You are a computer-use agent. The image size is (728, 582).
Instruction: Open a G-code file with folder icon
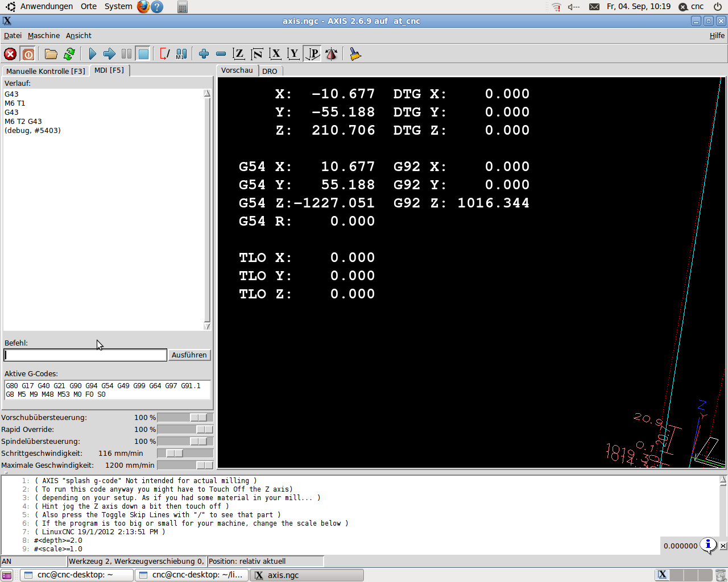coord(51,54)
